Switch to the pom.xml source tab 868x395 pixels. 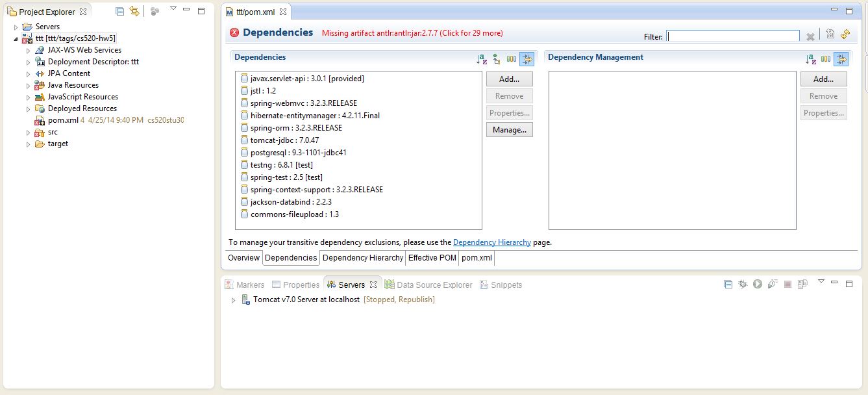click(x=477, y=258)
